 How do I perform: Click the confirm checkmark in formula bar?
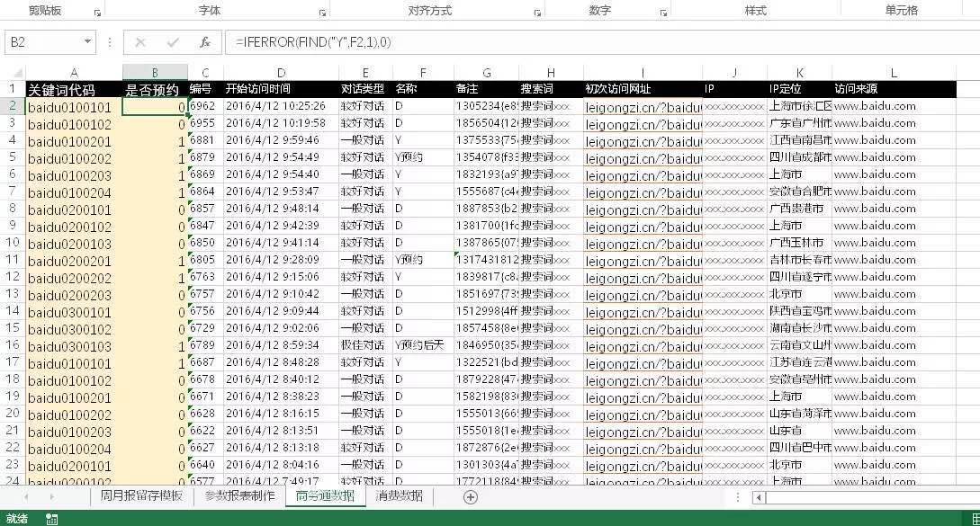tap(172, 42)
